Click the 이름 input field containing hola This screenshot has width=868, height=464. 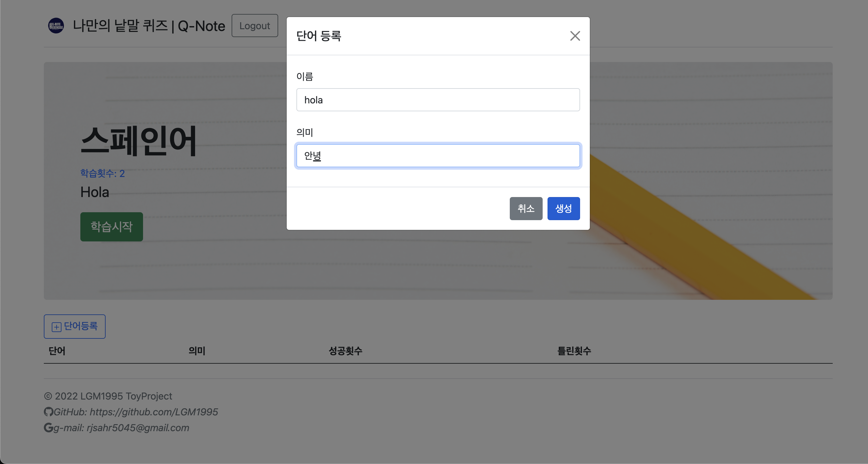point(438,100)
